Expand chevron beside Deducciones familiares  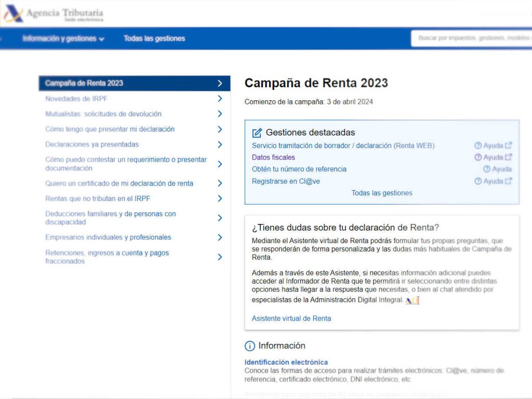pyautogui.click(x=220, y=218)
